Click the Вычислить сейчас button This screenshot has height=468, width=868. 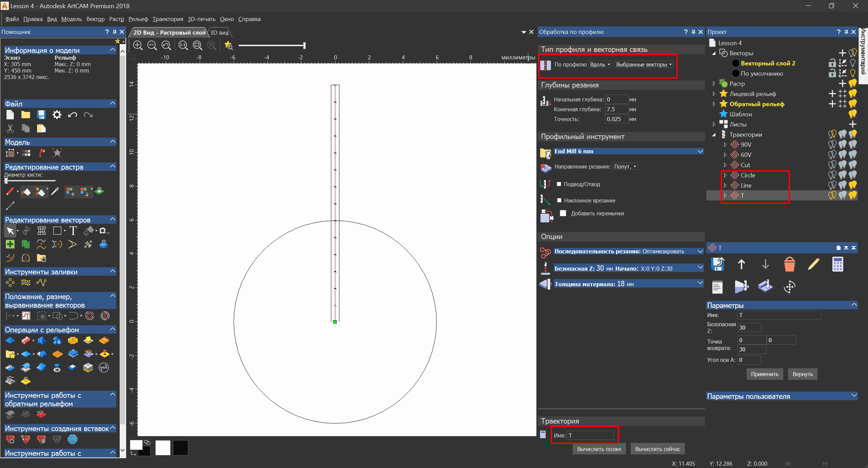(x=657, y=449)
